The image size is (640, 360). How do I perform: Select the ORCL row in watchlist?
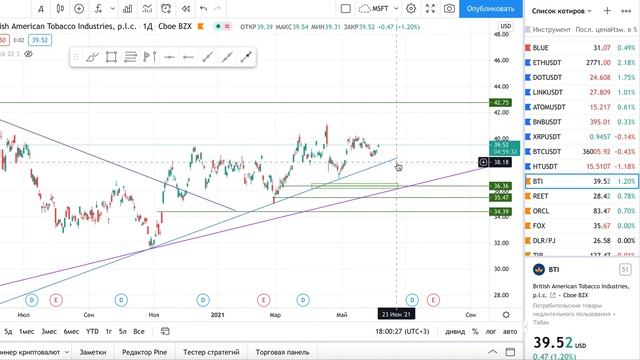pyautogui.click(x=581, y=211)
